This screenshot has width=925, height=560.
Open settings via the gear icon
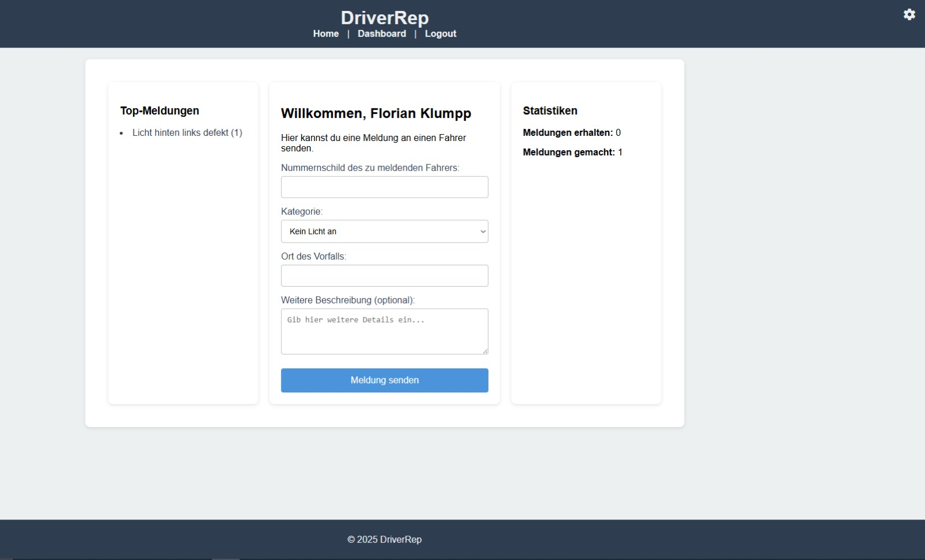coord(909,14)
